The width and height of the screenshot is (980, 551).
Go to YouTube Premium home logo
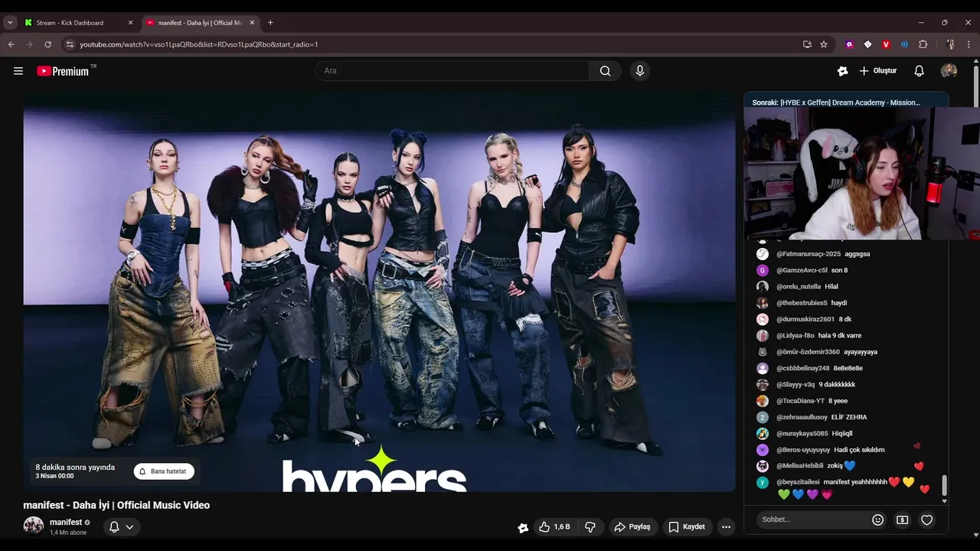pyautogui.click(x=63, y=71)
